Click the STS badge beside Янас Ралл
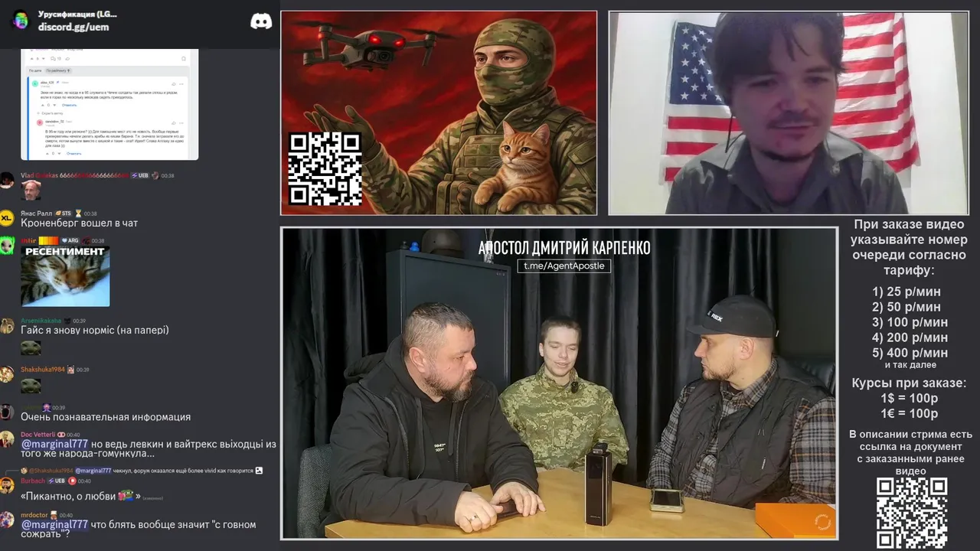 [63, 214]
